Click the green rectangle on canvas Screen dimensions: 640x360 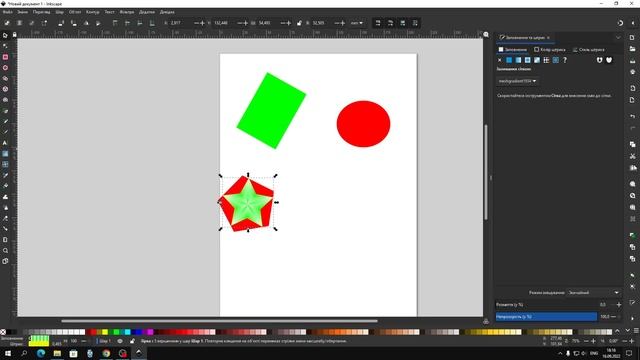point(271,111)
